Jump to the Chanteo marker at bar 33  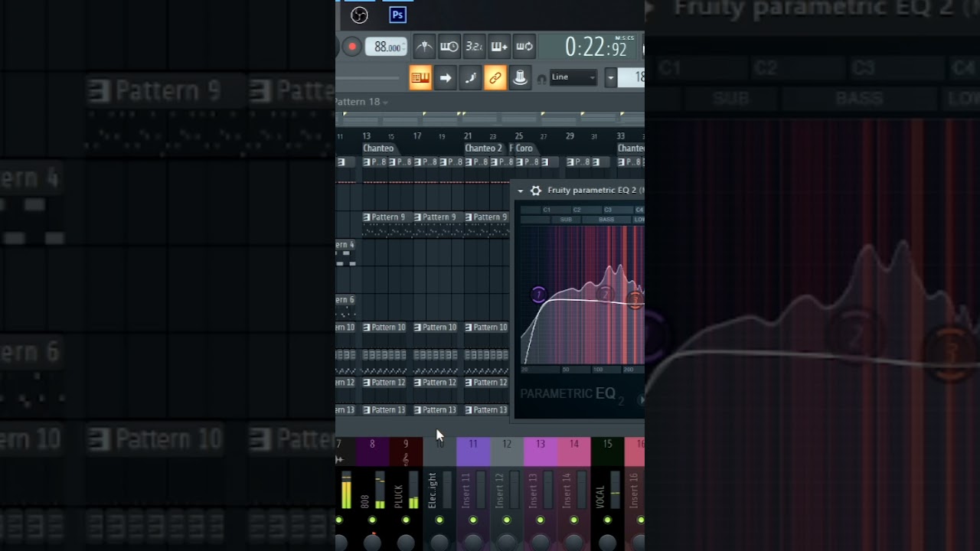click(x=631, y=148)
